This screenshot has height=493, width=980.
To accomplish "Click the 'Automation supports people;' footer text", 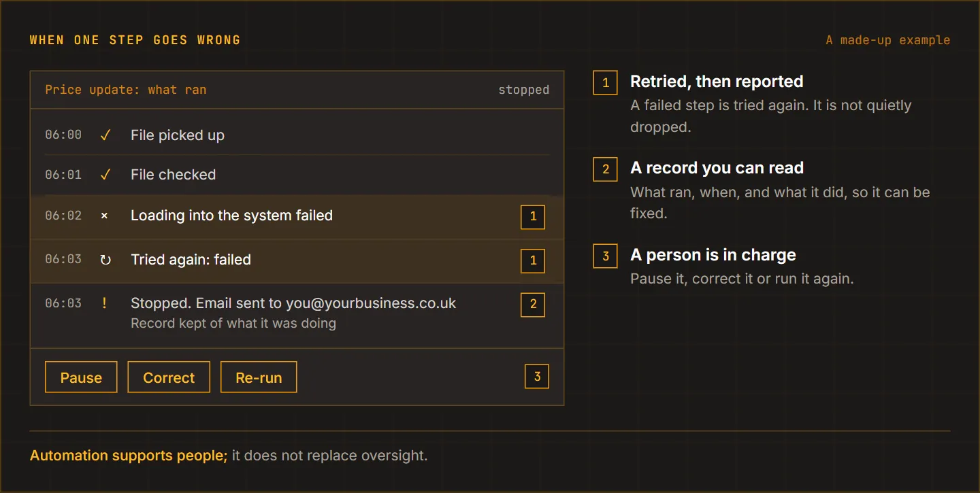I will click(x=129, y=456).
